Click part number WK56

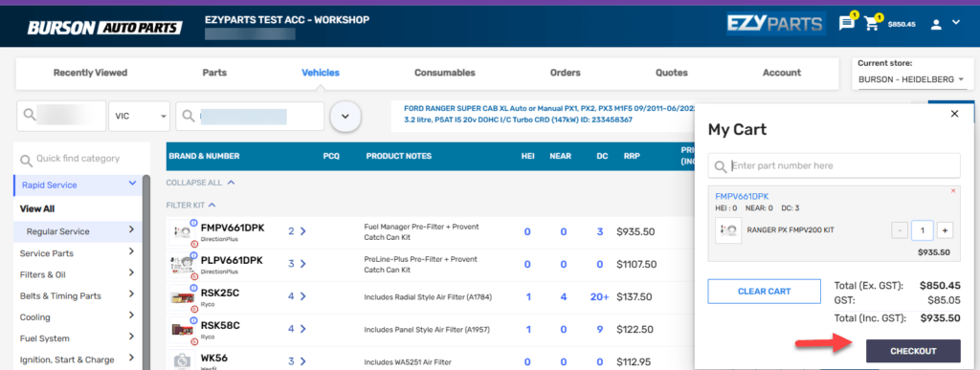tap(213, 358)
